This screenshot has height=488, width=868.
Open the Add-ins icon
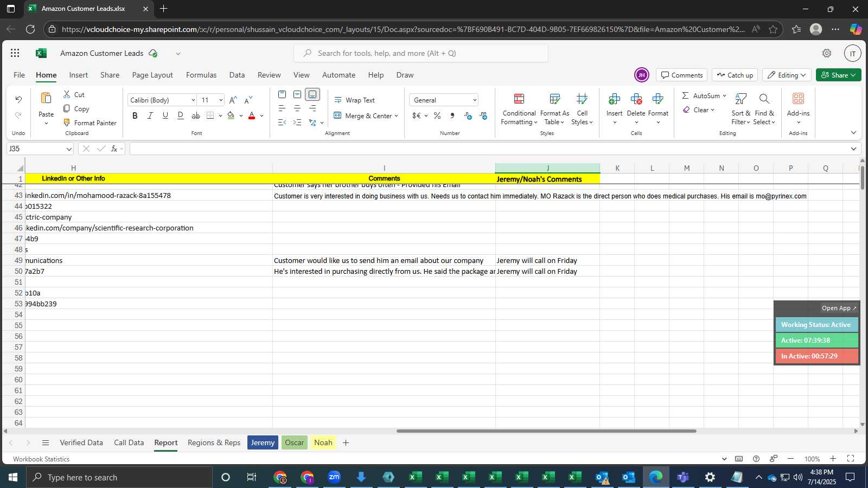tap(798, 99)
